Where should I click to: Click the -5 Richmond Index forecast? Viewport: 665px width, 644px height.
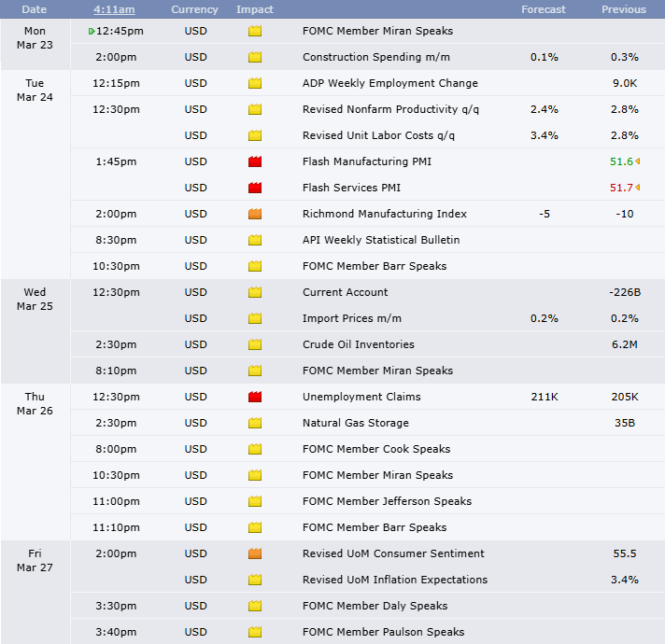[545, 214]
